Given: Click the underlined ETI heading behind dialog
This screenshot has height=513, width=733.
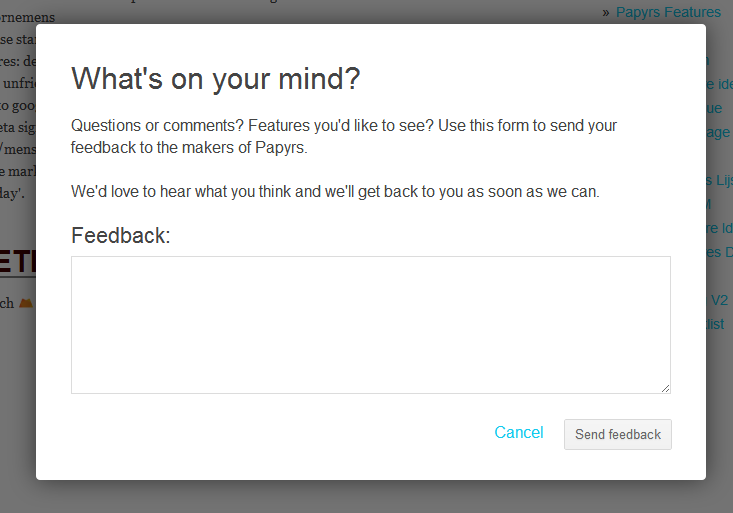Looking at the screenshot, I should coord(18,262).
